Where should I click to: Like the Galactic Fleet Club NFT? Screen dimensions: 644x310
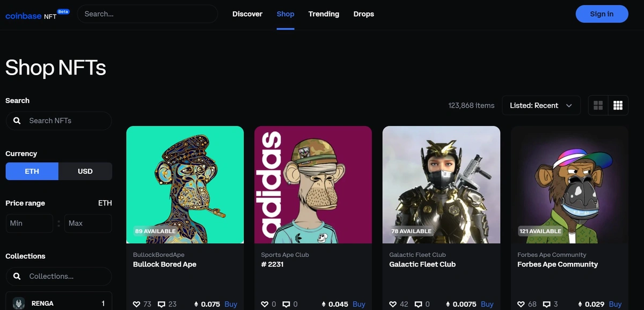click(393, 304)
